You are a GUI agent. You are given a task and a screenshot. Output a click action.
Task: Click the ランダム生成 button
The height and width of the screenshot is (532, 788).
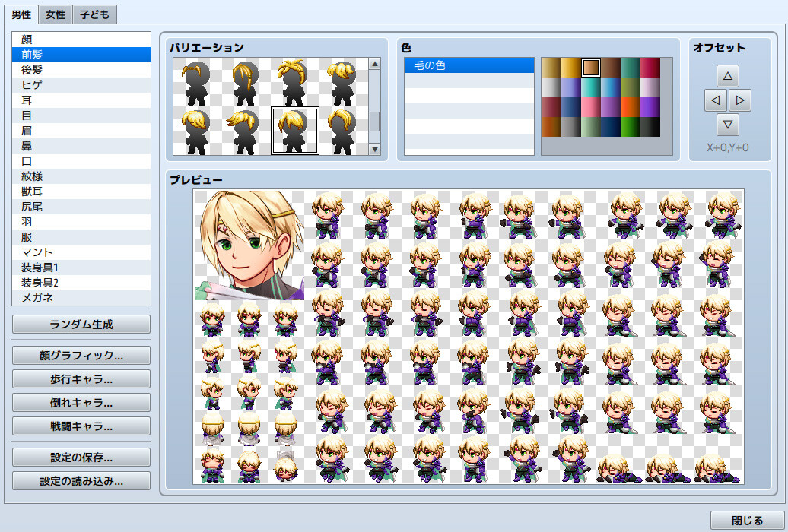[81, 324]
